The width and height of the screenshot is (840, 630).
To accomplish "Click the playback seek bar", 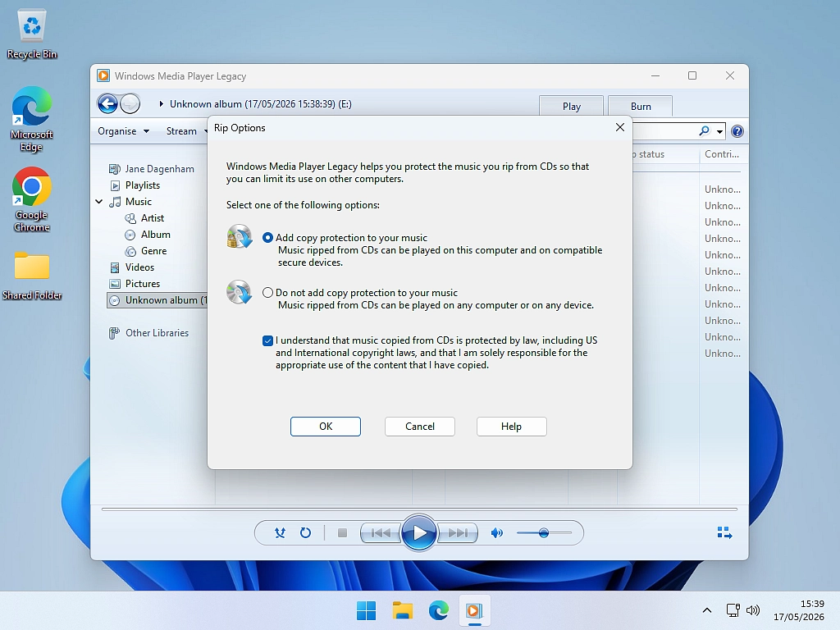I will click(x=419, y=509).
